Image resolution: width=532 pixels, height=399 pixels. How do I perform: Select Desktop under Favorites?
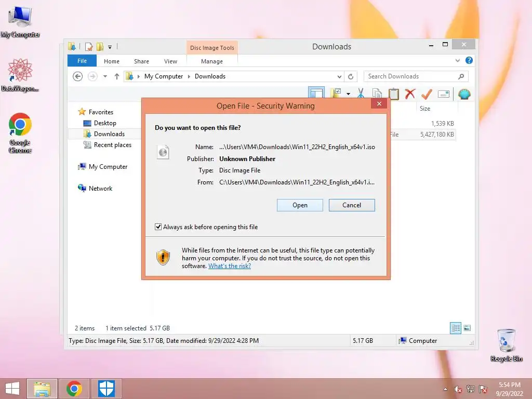(105, 123)
